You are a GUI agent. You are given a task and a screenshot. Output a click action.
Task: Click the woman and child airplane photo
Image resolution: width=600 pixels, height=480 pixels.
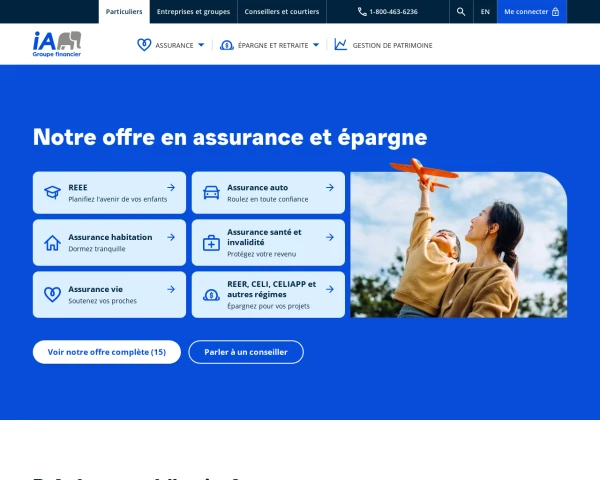[x=458, y=244]
